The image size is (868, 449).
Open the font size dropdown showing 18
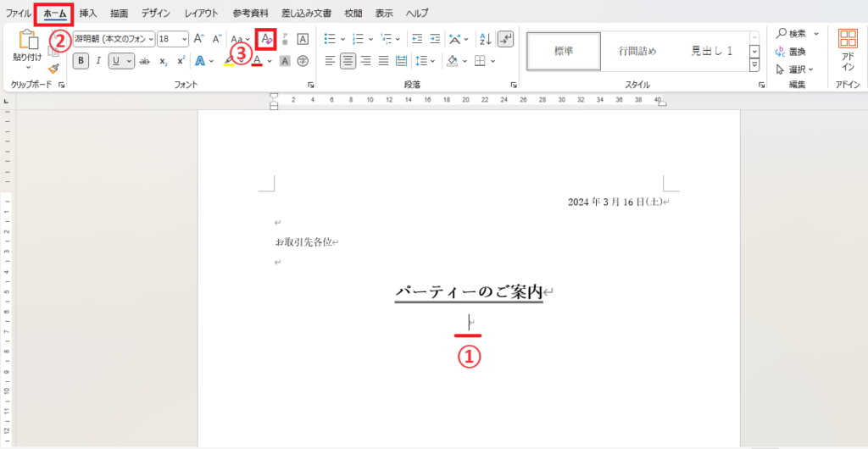184,39
